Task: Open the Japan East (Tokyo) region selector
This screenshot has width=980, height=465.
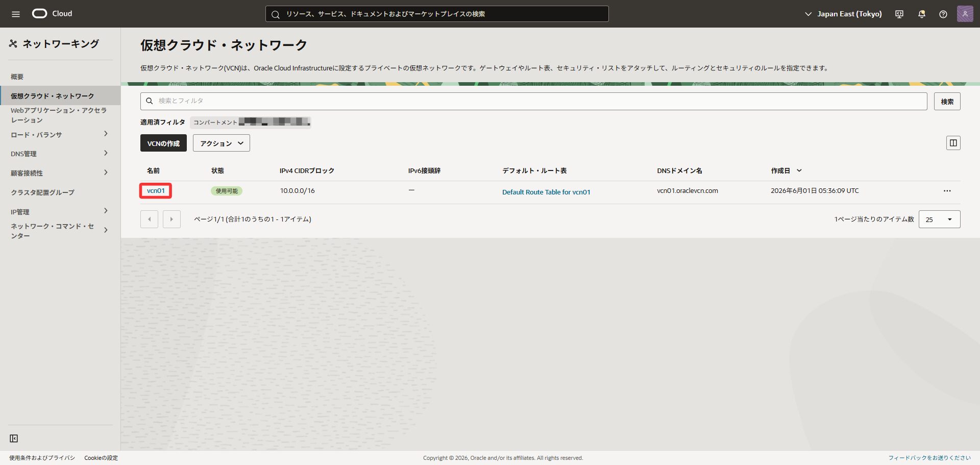Action: (843, 14)
